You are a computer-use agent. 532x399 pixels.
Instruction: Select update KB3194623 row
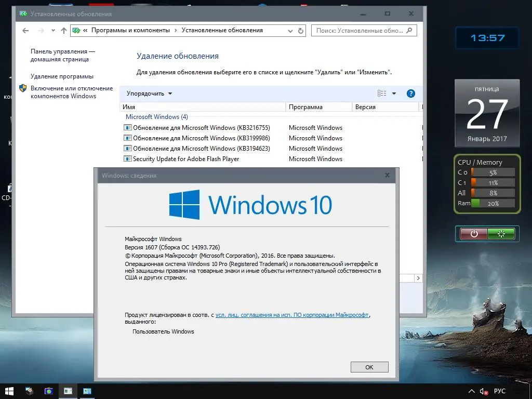click(x=271, y=148)
